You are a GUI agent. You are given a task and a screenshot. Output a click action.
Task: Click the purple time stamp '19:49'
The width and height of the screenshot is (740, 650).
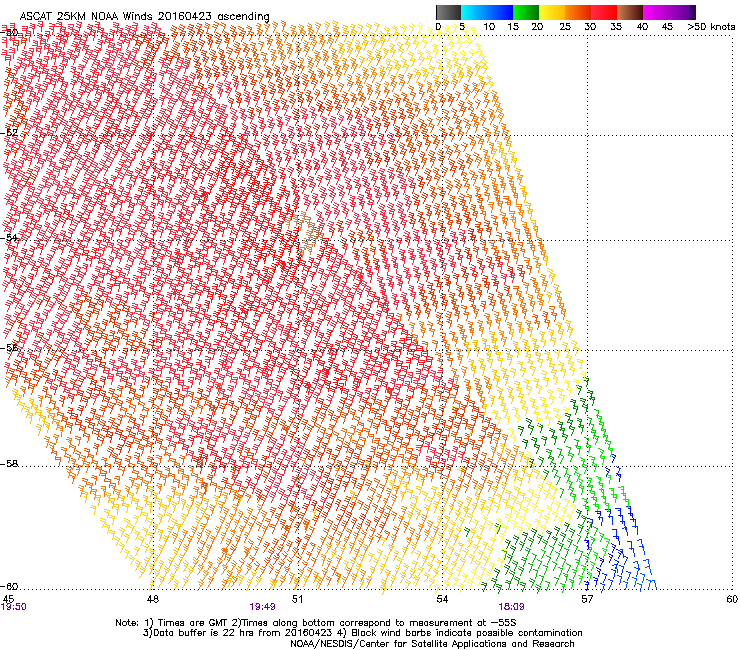coord(262,607)
